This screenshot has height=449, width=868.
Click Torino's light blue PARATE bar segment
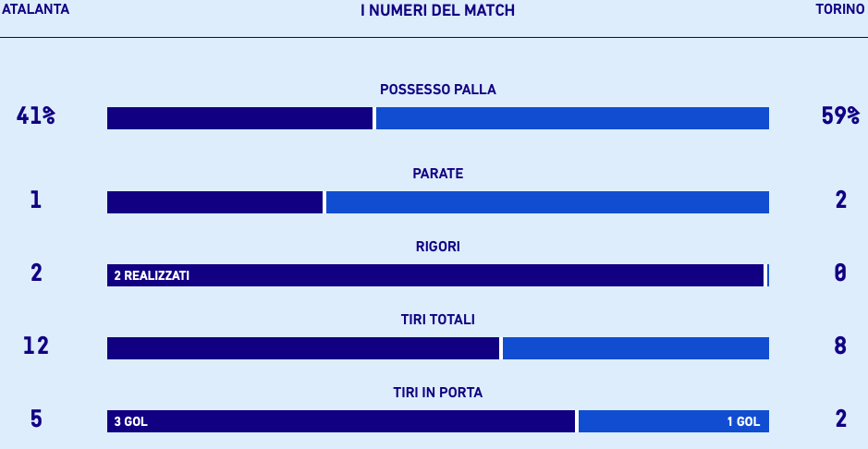click(x=547, y=202)
